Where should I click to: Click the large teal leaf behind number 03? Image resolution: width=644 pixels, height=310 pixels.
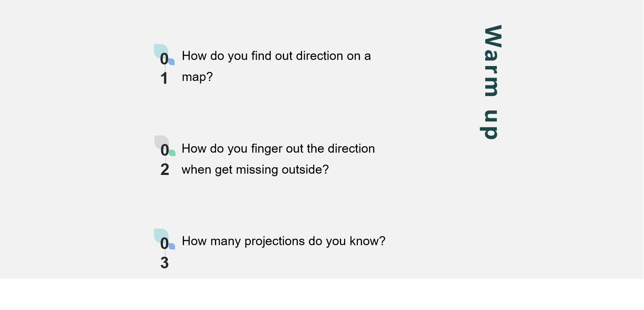pos(160,234)
